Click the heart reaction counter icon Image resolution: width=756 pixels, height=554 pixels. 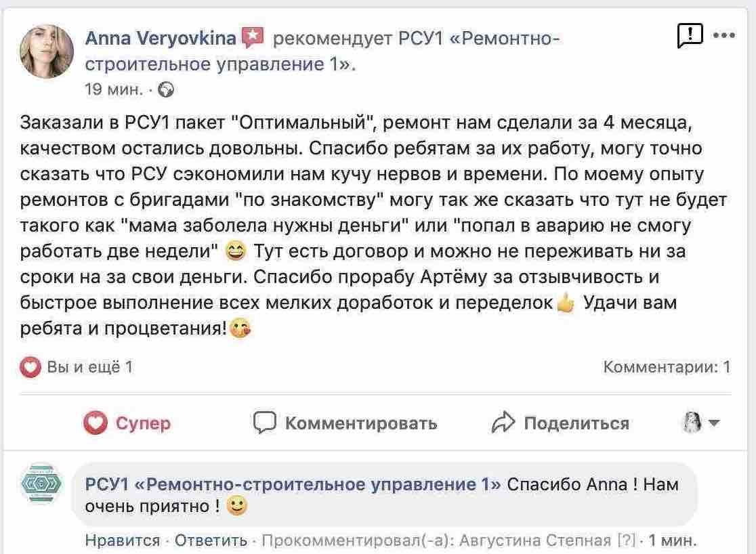point(30,367)
